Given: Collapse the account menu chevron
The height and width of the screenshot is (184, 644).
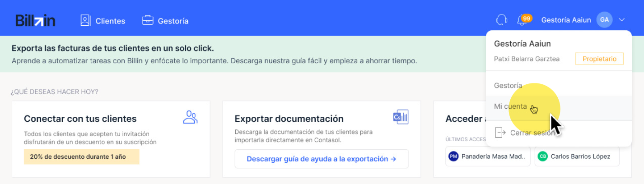Looking at the screenshot, I should [622, 20].
